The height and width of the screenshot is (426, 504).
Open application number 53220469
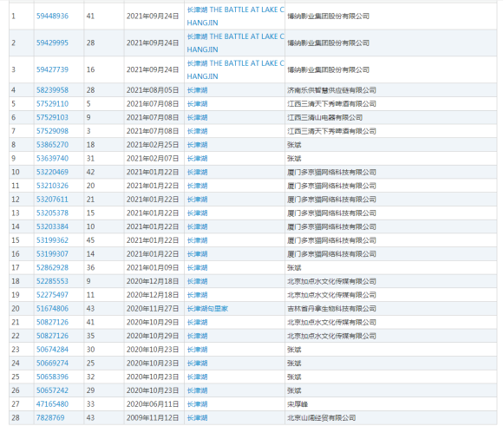[x=52, y=172]
